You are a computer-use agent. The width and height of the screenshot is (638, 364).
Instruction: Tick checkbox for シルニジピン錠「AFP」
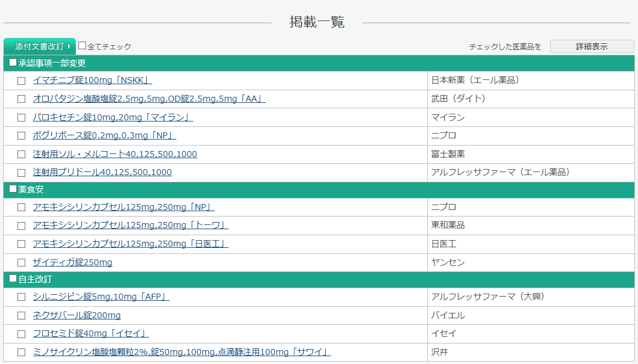22,297
